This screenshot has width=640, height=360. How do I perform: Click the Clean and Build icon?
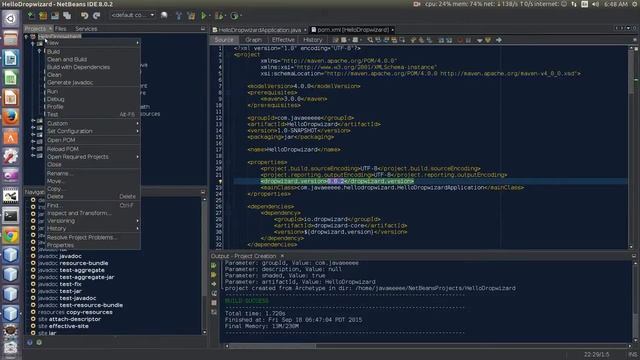click(191, 16)
